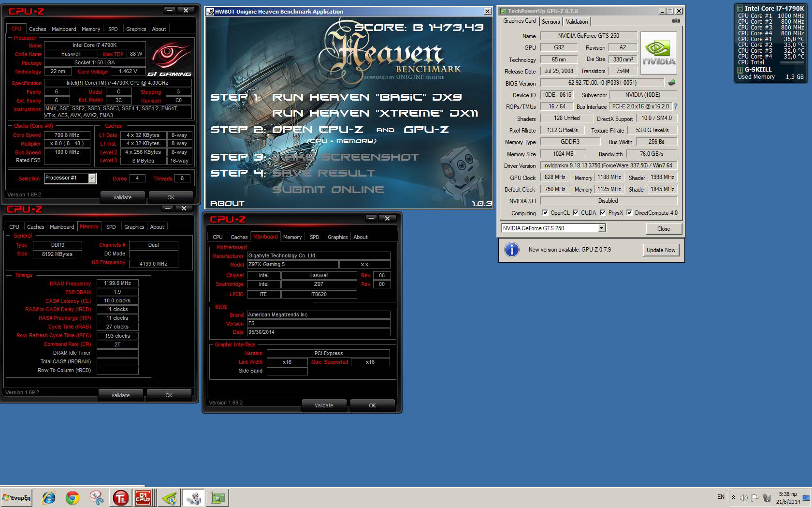The width and height of the screenshot is (812, 508).
Task: Click OK in the Memory CPU-Z window
Action: [x=169, y=395]
